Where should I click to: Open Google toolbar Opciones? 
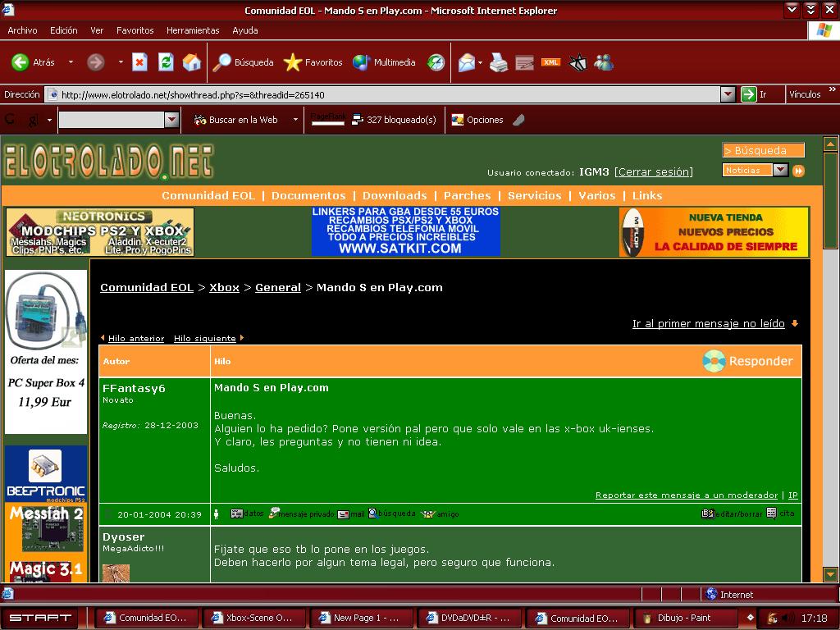click(x=477, y=120)
